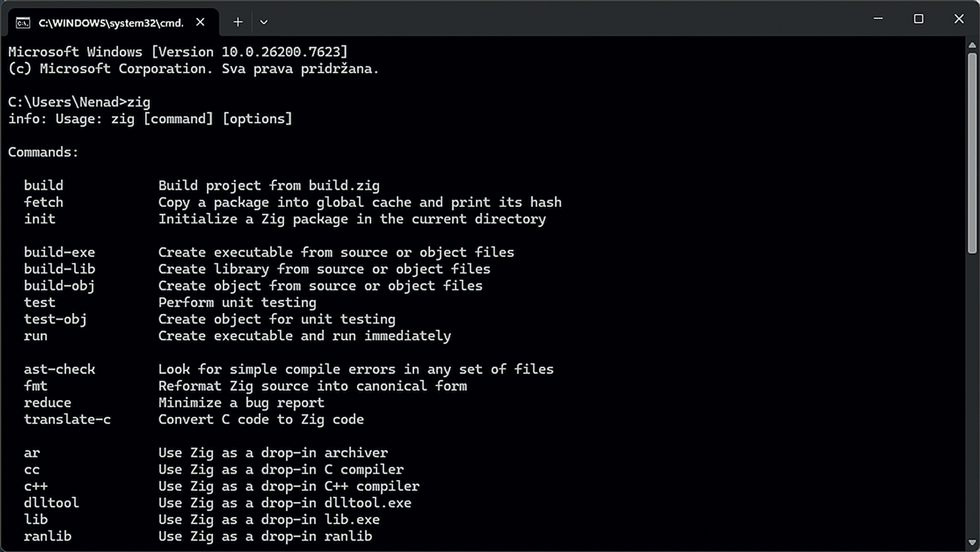Select the C:\WINDOWS\system32\cmd tab
980x552 pixels.
pos(111,23)
